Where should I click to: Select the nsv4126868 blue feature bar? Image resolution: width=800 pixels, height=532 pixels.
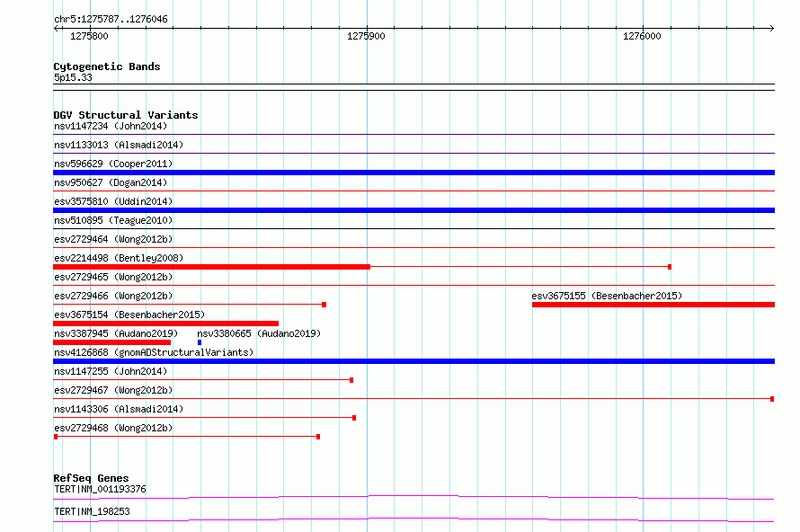[413, 361]
